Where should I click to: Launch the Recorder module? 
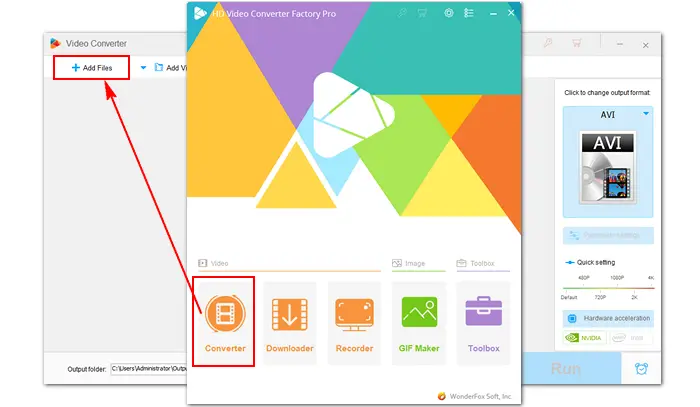pyautogui.click(x=354, y=323)
